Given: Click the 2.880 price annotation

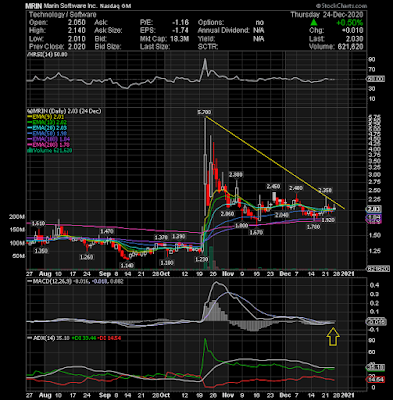Looking at the screenshot, I should 236,174.
